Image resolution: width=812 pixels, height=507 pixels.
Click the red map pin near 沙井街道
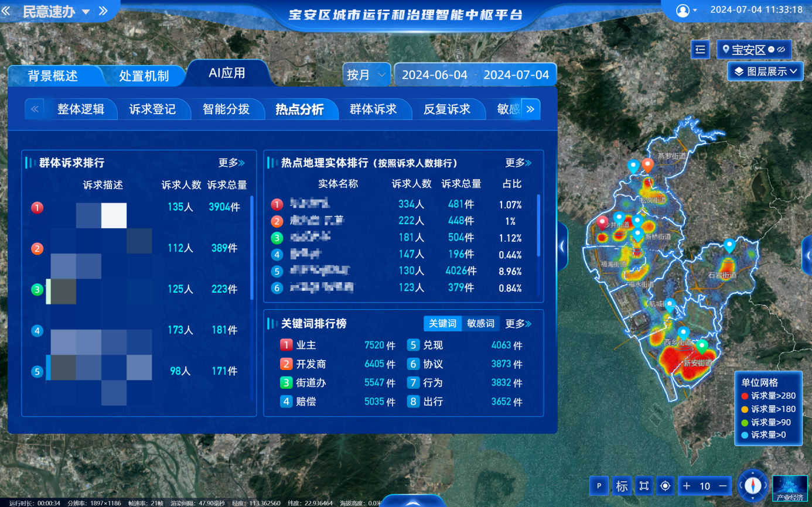[602, 223]
